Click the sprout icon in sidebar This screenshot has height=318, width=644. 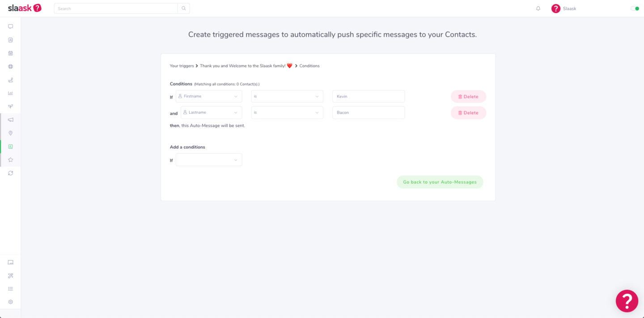(10, 107)
